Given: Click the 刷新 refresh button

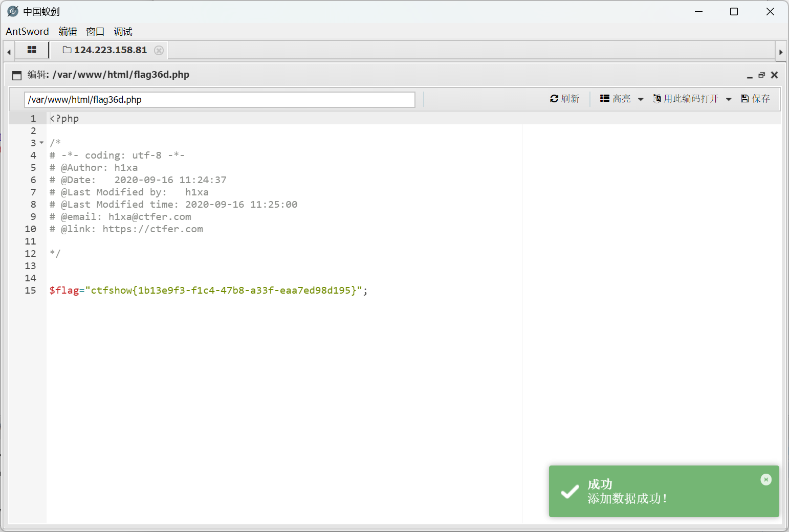Looking at the screenshot, I should pyautogui.click(x=564, y=99).
